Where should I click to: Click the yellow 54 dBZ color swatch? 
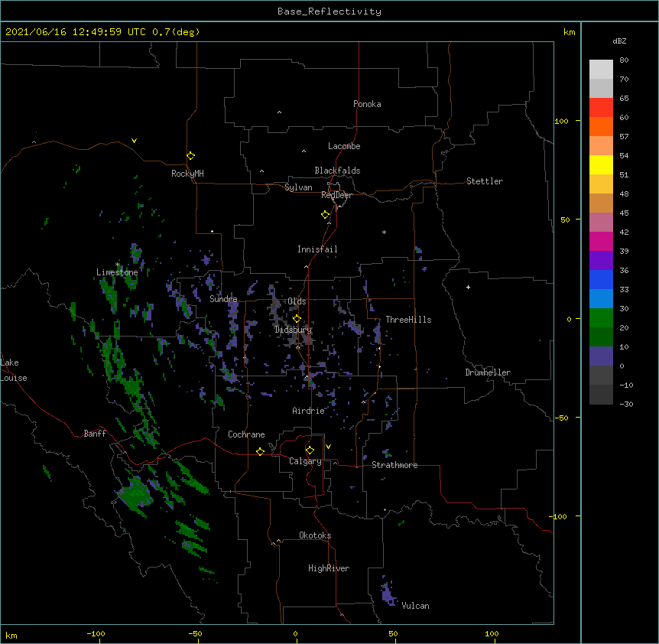(x=601, y=165)
